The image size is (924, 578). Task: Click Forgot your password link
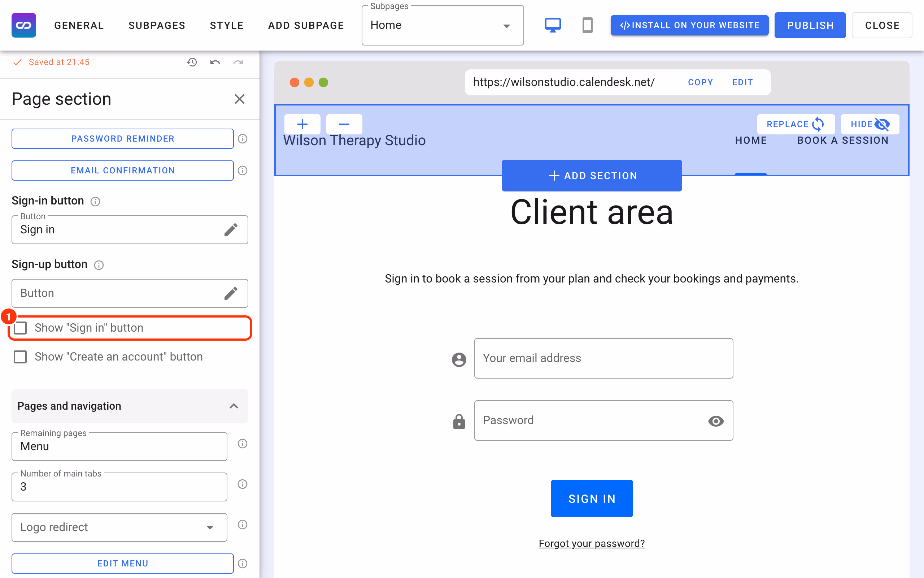(x=592, y=543)
